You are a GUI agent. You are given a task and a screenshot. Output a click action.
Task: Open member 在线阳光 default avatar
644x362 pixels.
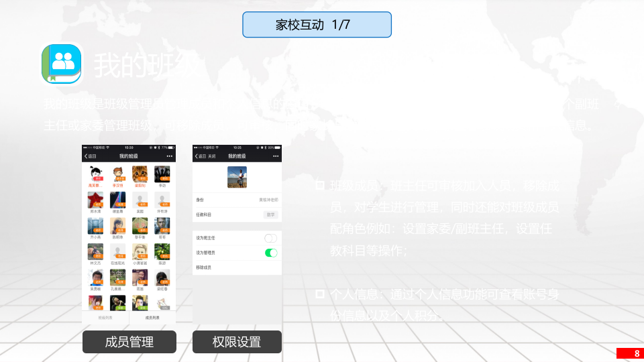[117, 251]
